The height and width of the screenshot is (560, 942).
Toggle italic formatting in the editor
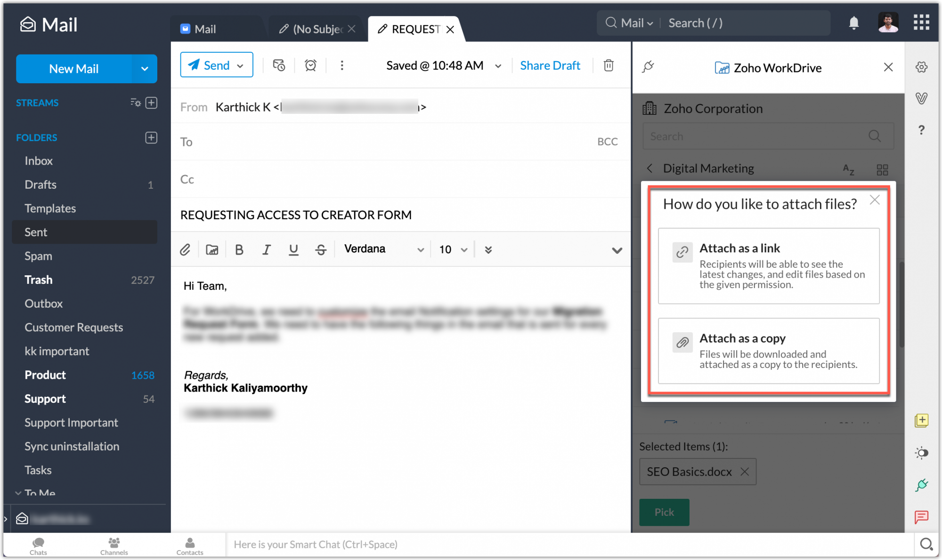click(x=267, y=249)
